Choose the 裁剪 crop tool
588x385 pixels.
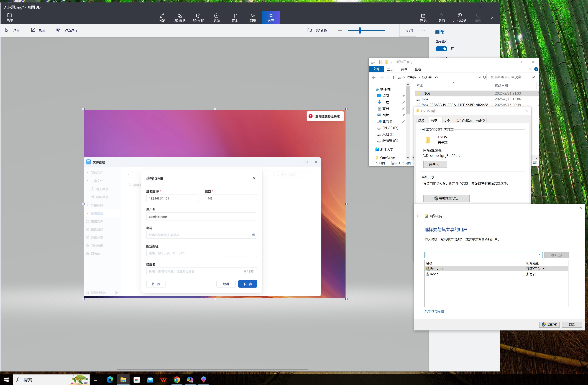click(x=38, y=30)
